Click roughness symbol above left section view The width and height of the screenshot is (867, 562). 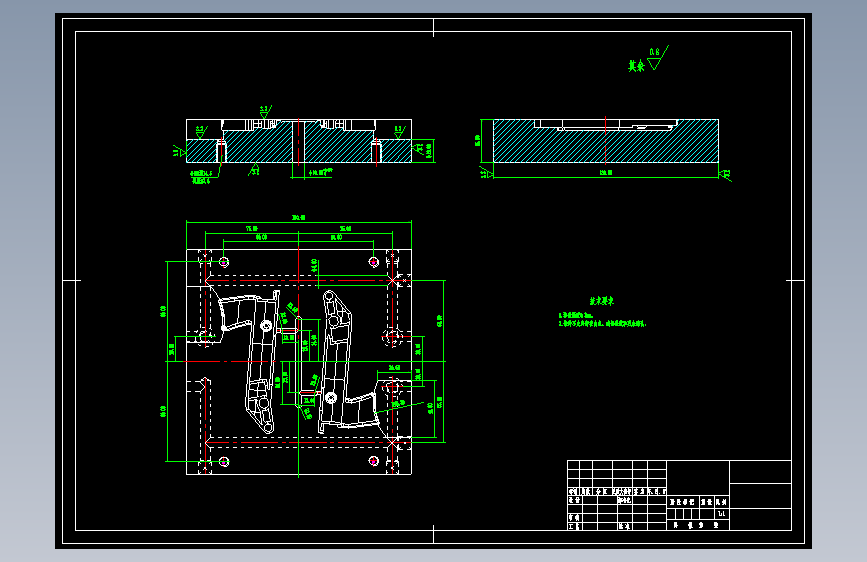pos(265,112)
